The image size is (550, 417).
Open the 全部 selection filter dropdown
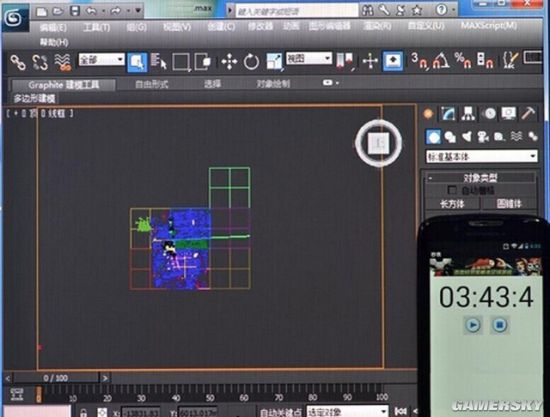pyautogui.click(x=102, y=60)
